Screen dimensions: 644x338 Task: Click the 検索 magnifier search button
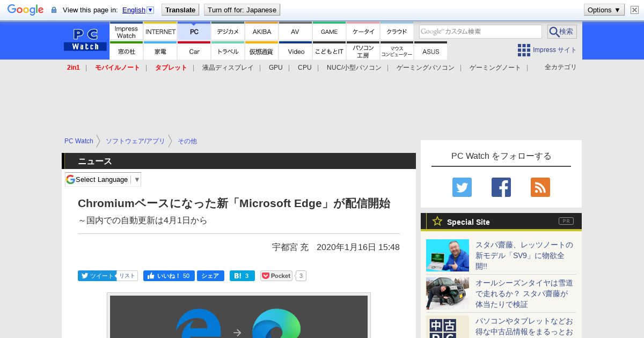click(x=562, y=32)
